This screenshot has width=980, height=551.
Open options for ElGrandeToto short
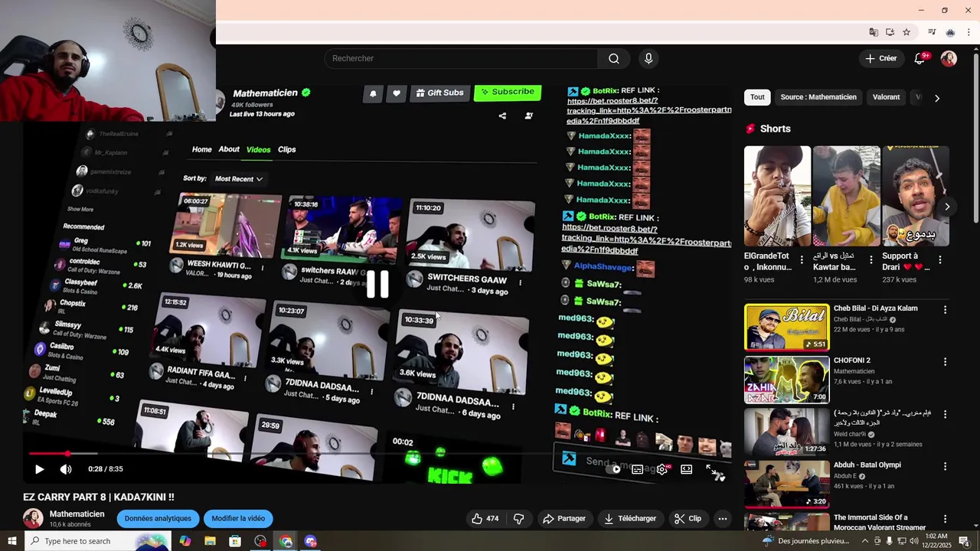coord(802,260)
